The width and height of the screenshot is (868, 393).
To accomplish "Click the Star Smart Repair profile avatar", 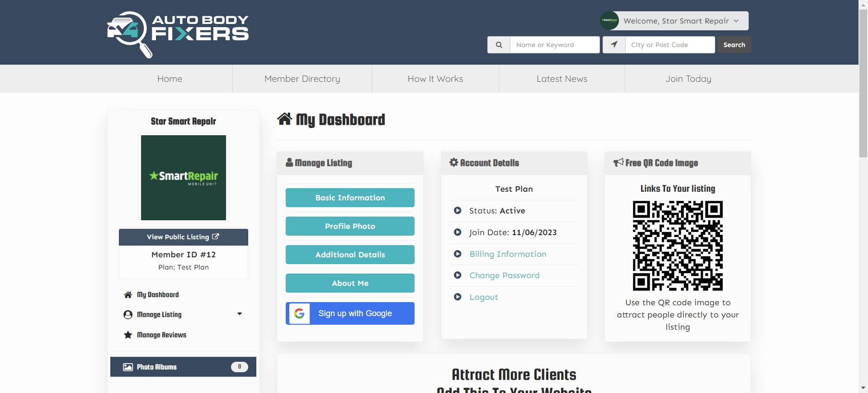I will click(609, 21).
